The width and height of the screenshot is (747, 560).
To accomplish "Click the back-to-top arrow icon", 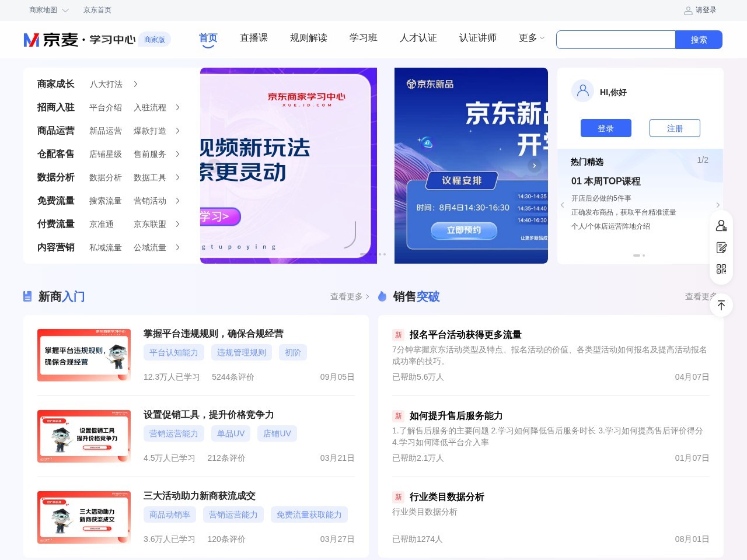I will pyautogui.click(x=721, y=305).
